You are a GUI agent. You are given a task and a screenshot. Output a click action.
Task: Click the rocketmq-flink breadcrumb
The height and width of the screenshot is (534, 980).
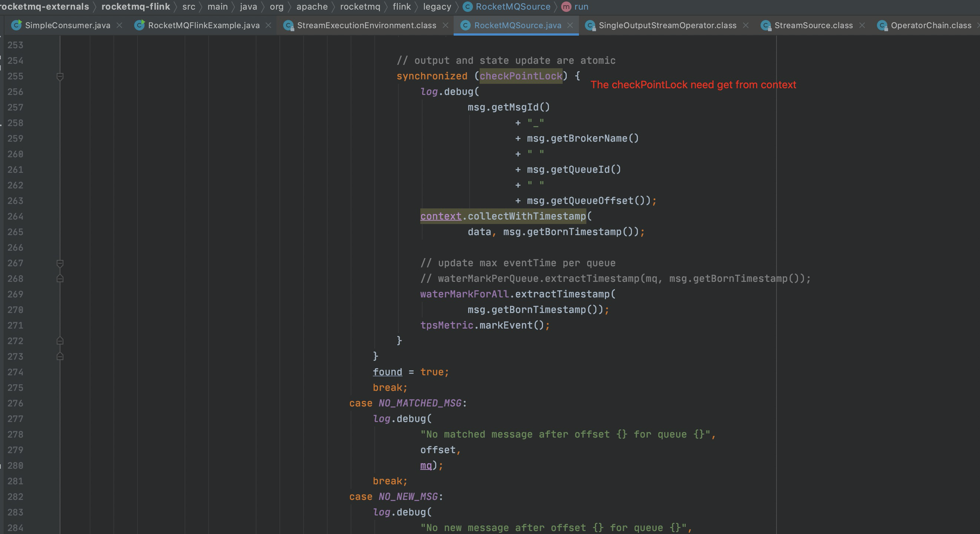coord(135,7)
